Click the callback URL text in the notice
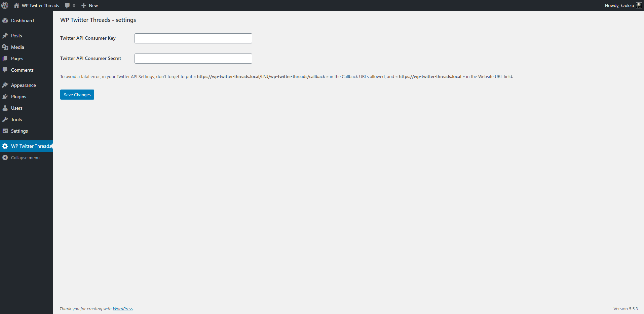Screen dimensions: 644x314 [x=261, y=76]
